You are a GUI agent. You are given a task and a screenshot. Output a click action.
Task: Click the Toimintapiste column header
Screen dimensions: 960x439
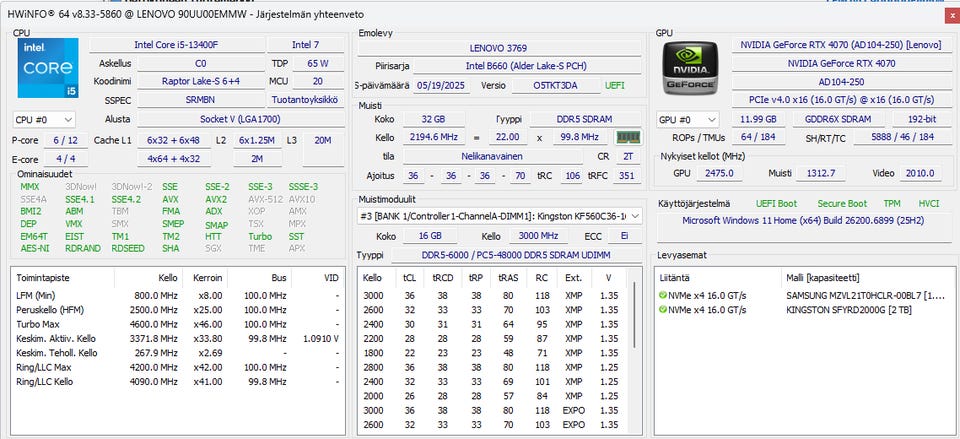45,277
